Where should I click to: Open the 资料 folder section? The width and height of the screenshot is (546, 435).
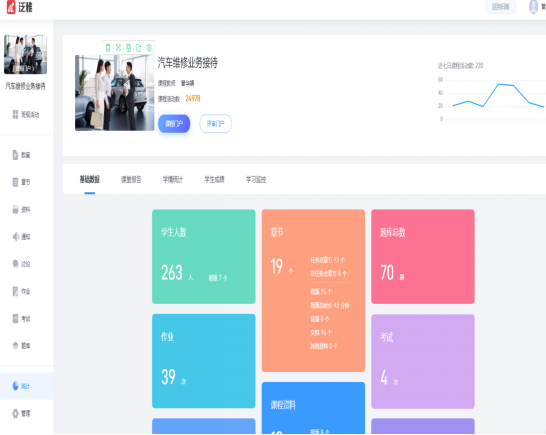[x=22, y=209]
